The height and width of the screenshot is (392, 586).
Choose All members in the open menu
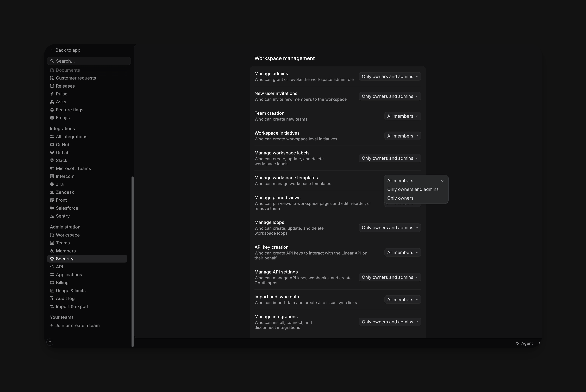[x=416, y=180]
